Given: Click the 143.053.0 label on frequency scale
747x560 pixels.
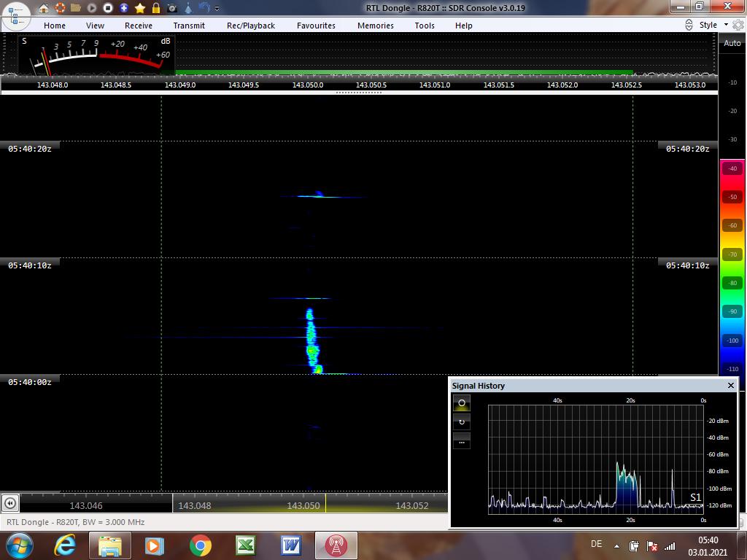Looking at the screenshot, I should (690, 85).
